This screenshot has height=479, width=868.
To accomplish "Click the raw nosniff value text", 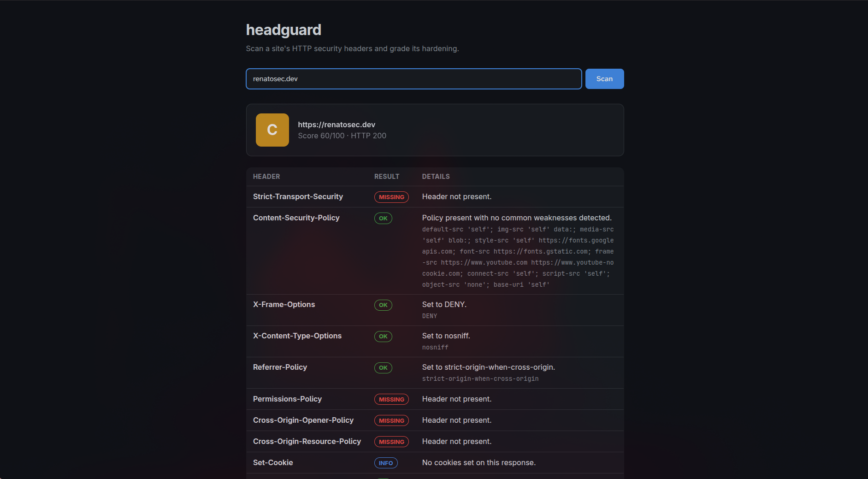I will coord(435,347).
